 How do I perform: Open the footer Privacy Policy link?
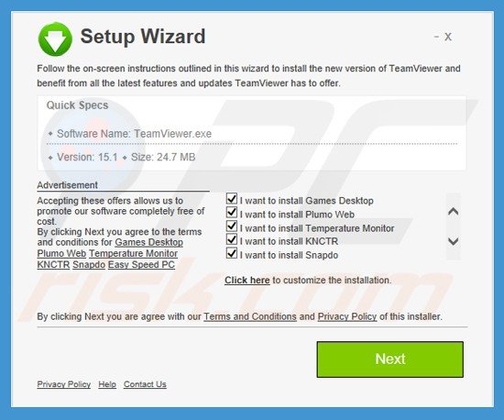pos(63,384)
